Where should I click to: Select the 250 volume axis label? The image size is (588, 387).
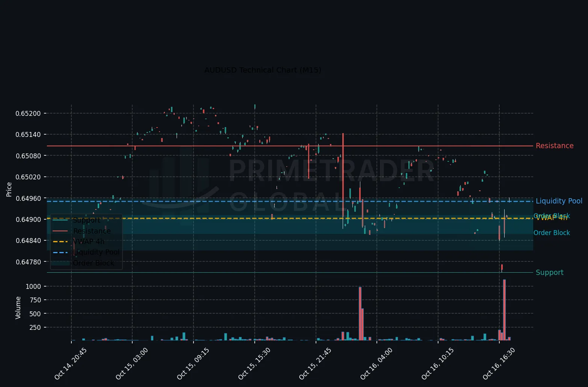point(35,328)
